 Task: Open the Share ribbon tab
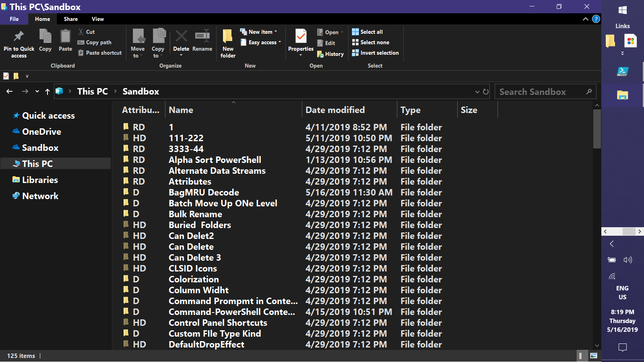click(x=71, y=19)
